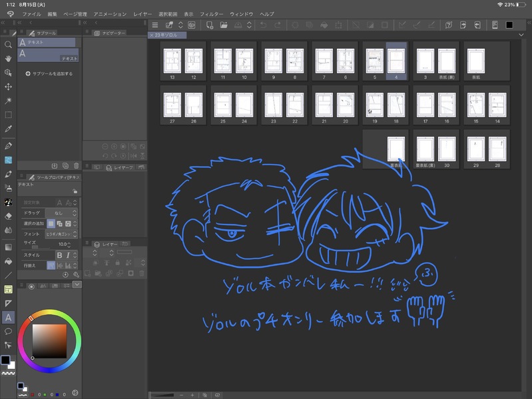
Task: Select the Correct line tool
Action: click(x=8, y=346)
